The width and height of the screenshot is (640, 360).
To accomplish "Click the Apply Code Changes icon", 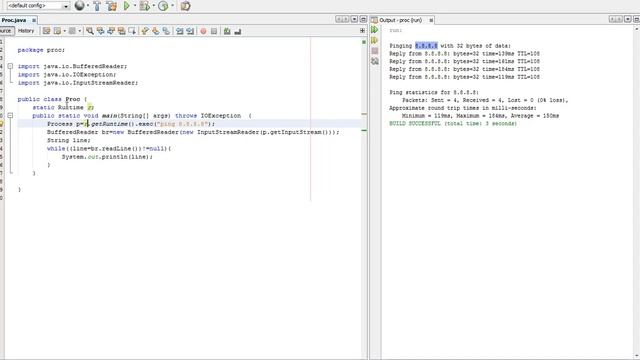I will point(185,6).
